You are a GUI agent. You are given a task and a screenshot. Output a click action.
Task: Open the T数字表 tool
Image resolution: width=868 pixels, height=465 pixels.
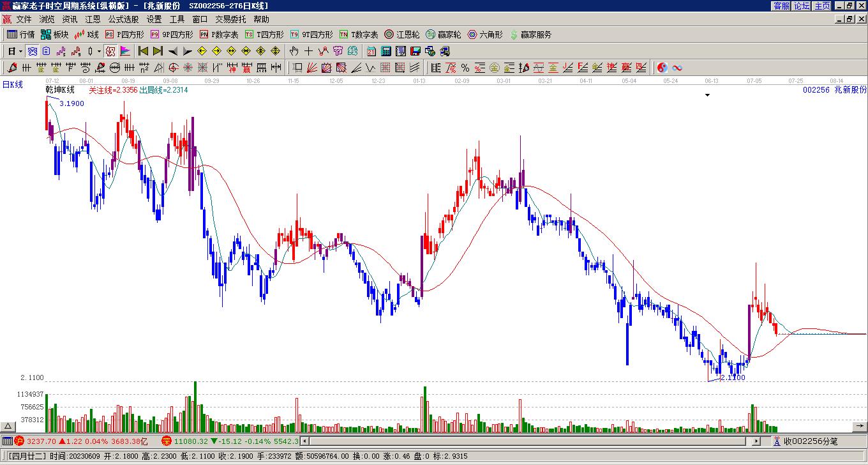pyautogui.click(x=359, y=34)
